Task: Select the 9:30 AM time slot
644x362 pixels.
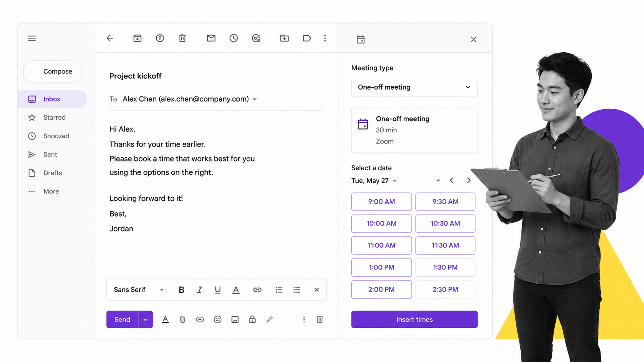Action: [445, 202]
